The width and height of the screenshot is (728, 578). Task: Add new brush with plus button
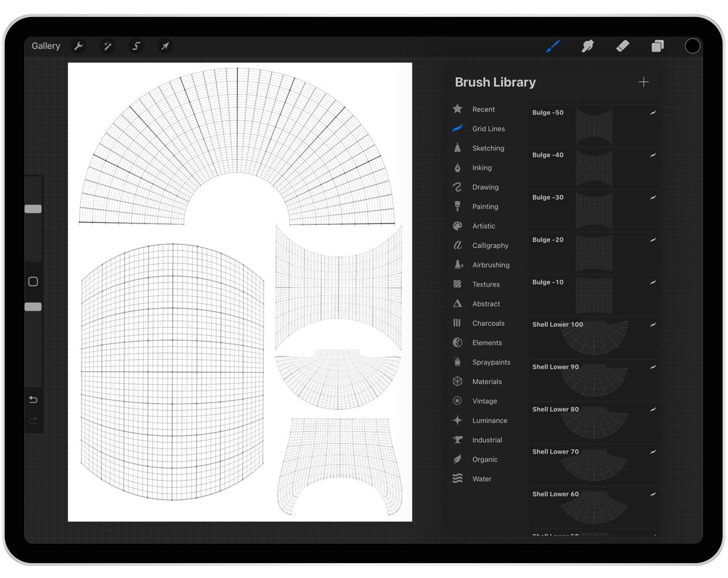coord(644,82)
